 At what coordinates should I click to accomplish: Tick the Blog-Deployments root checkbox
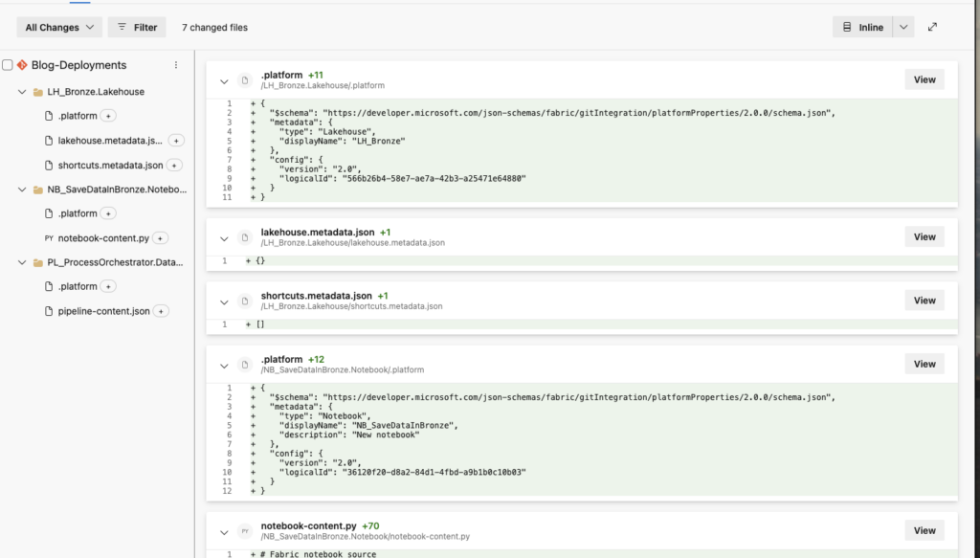(x=8, y=65)
